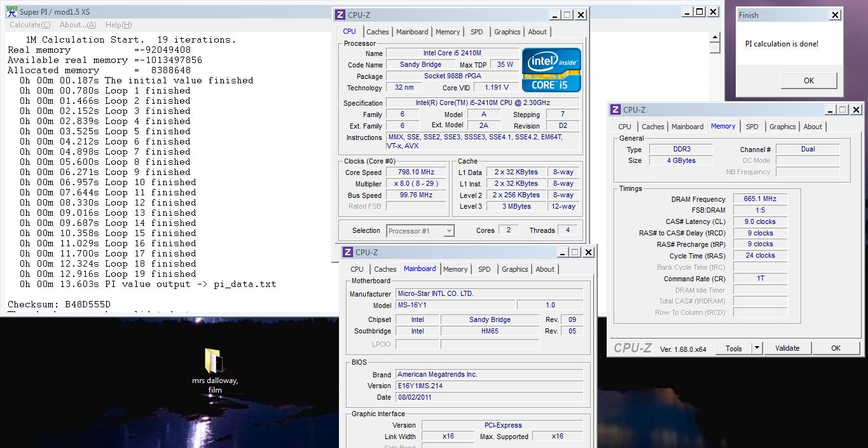Click the Bus Speed 99.76 MHz value
The image size is (868, 448).
[x=416, y=195]
